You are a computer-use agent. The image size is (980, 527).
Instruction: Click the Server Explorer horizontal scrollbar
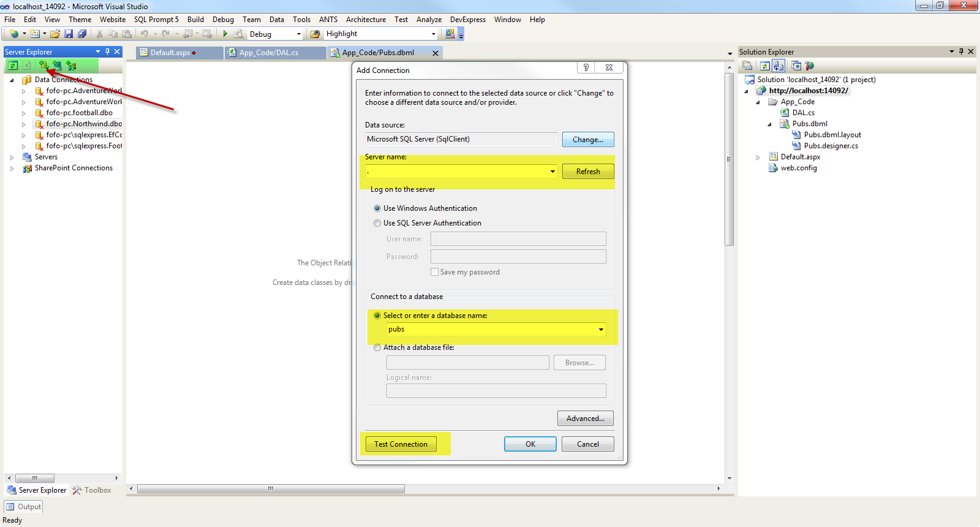coord(35,478)
